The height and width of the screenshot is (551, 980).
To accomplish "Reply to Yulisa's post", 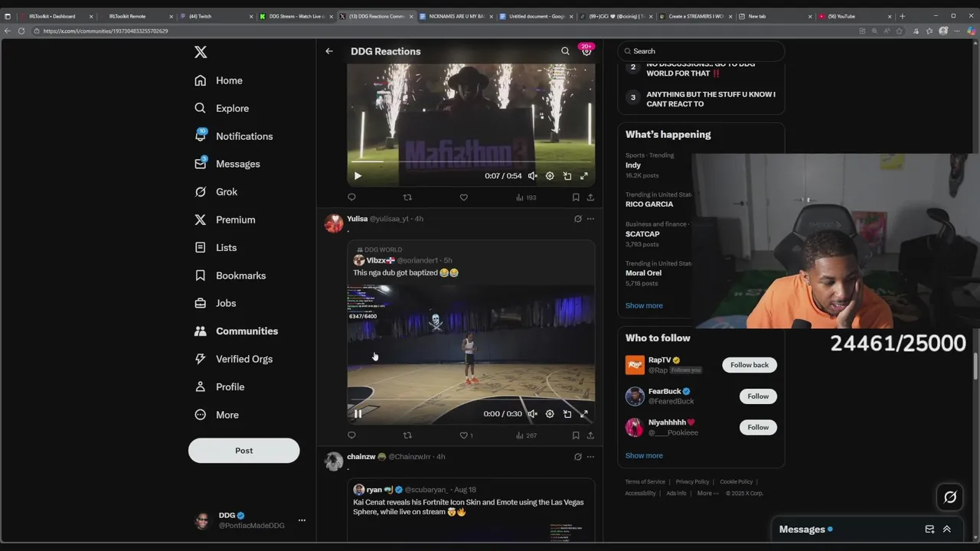I will click(351, 435).
